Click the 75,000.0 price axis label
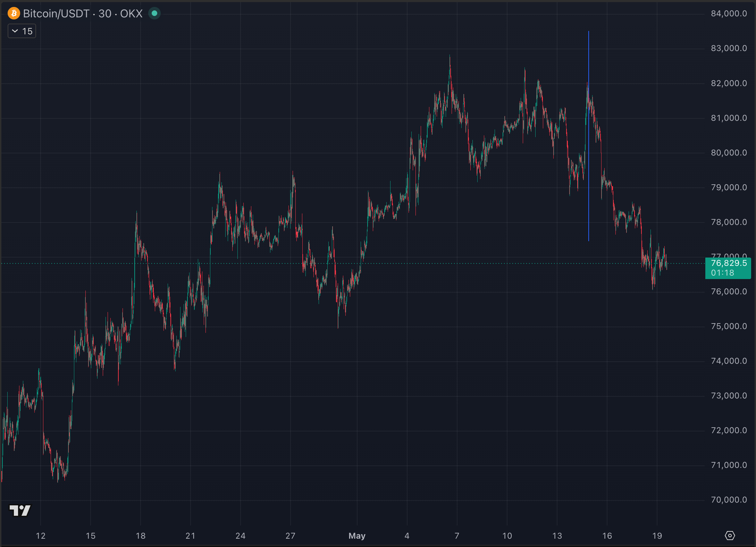The height and width of the screenshot is (547, 756). [x=729, y=326]
